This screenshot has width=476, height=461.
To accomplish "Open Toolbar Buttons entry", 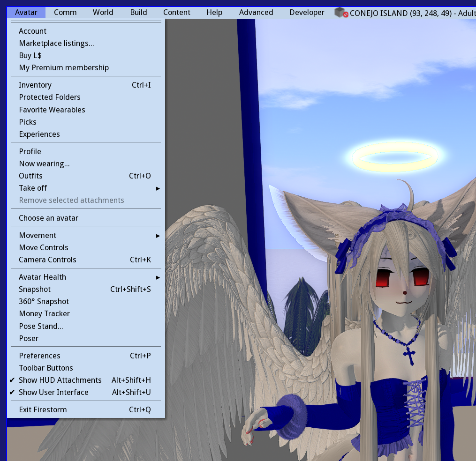I will click(x=86, y=368).
